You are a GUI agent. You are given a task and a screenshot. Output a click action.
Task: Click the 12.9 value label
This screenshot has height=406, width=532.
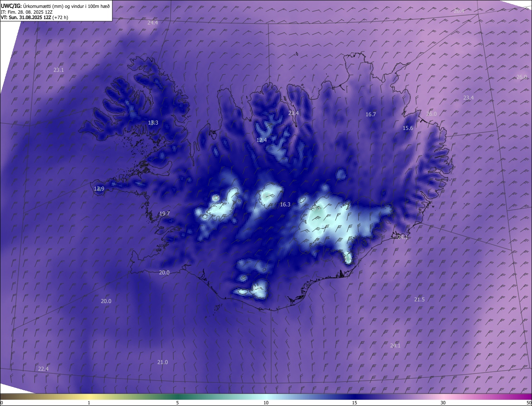pos(99,188)
